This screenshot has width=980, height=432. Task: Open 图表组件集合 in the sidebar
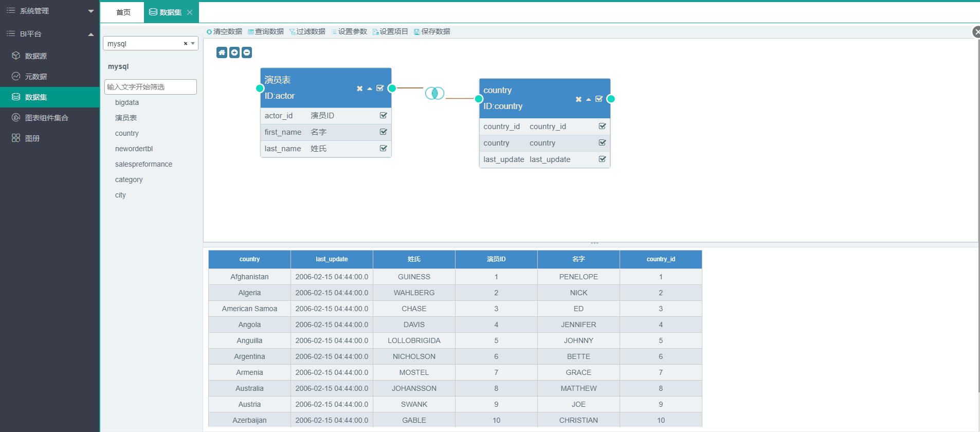coord(46,118)
